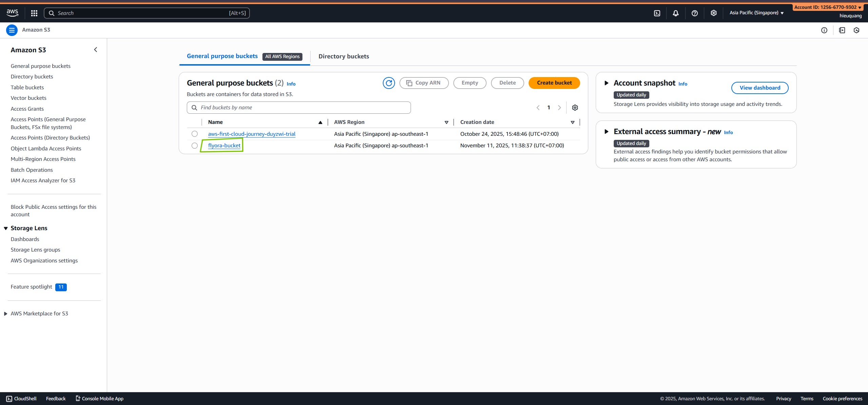
Task: Open the AWS help menu icon
Action: click(694, 13)
